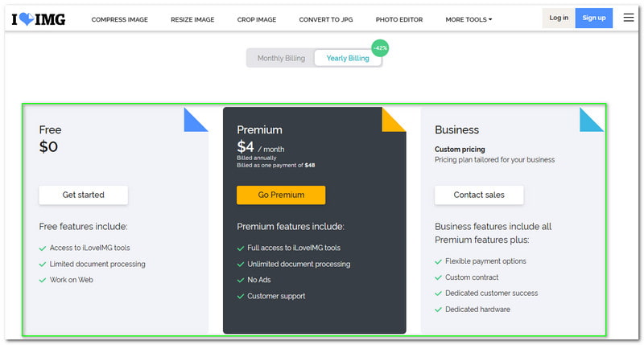The height and width of the screenshot is (345, 644).
Task: Click Get started on Free plan
Action: (x=84, y=195)
